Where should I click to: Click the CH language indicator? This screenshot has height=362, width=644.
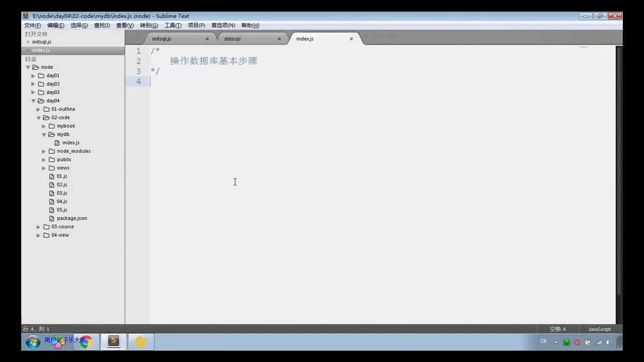tap(544, 341)
